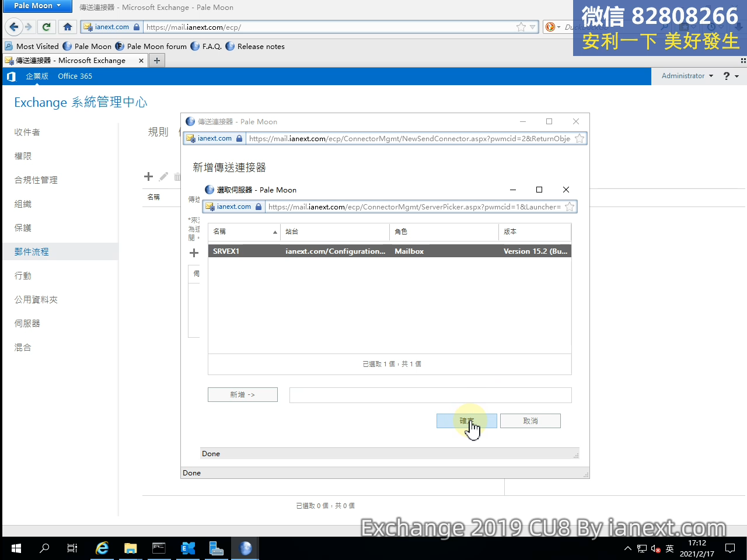Bookmark star in the server picker address bar
Image resolution: width=747 pixels, height=560 pixels.
coord(570,206)
